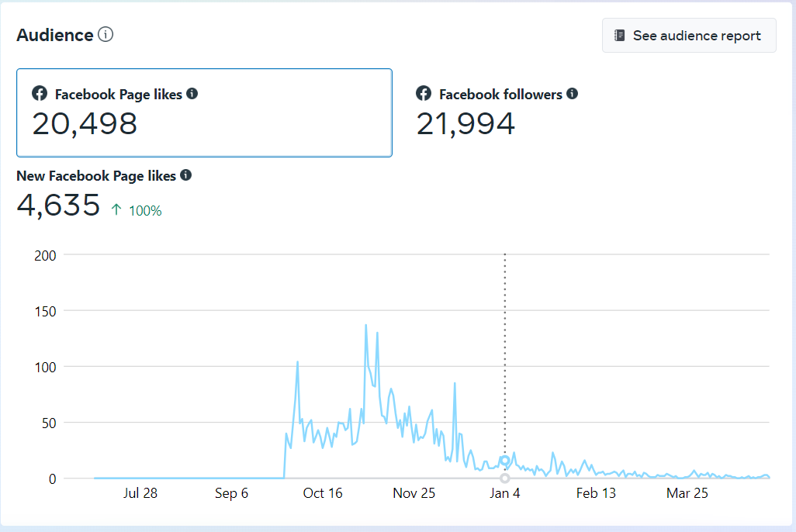This screenshot has height=532, width=796.
Task: Click the Audience section heading
Action: click(x=55, y=35)
